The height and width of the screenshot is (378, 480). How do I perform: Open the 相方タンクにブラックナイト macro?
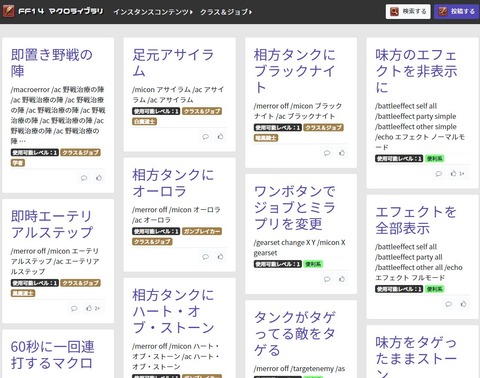294,71
